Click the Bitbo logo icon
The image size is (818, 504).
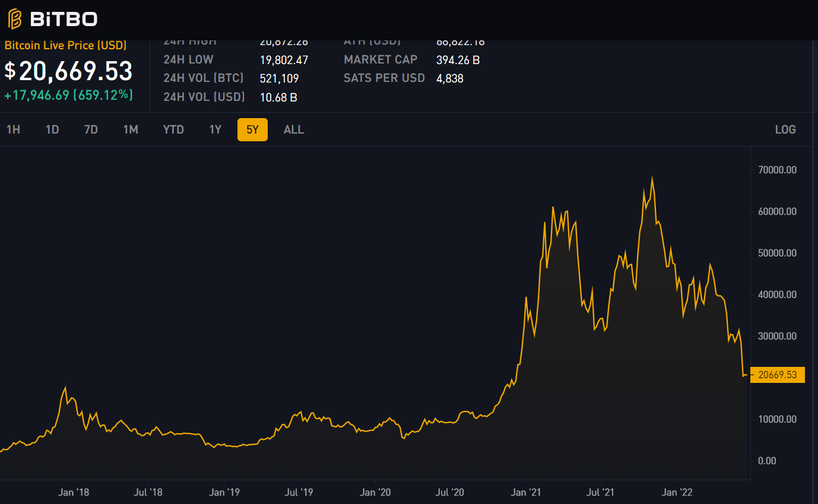point(15,19)
